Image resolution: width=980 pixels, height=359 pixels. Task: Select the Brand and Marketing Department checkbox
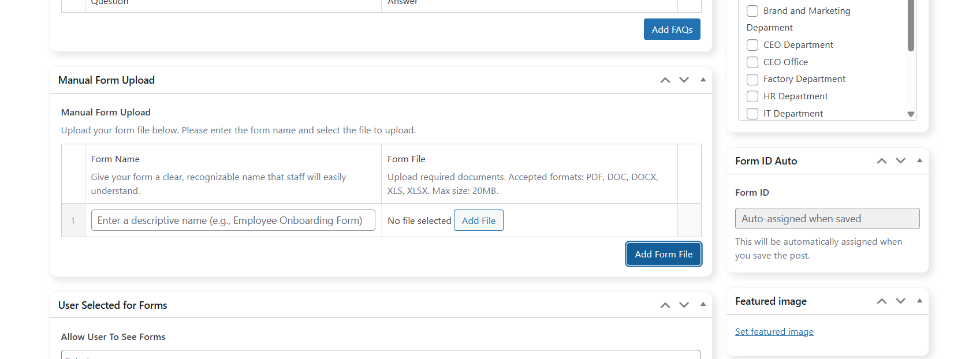point(752,11)
